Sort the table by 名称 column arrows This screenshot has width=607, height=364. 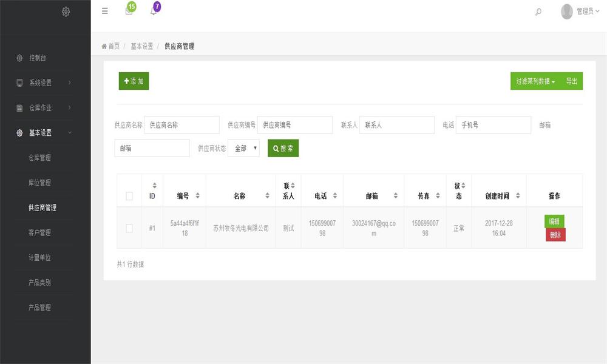[x=267, y=196]
